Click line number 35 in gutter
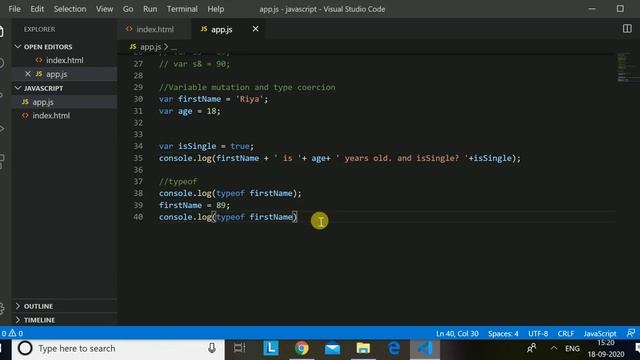The image size is (640, 360). 138,158
